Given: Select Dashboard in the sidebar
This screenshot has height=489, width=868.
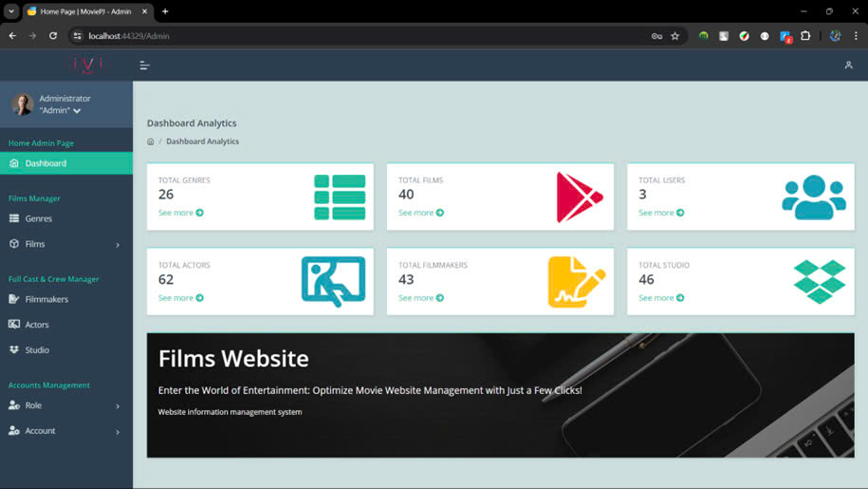Looking at the screenshot, I should tap(65, 163).
